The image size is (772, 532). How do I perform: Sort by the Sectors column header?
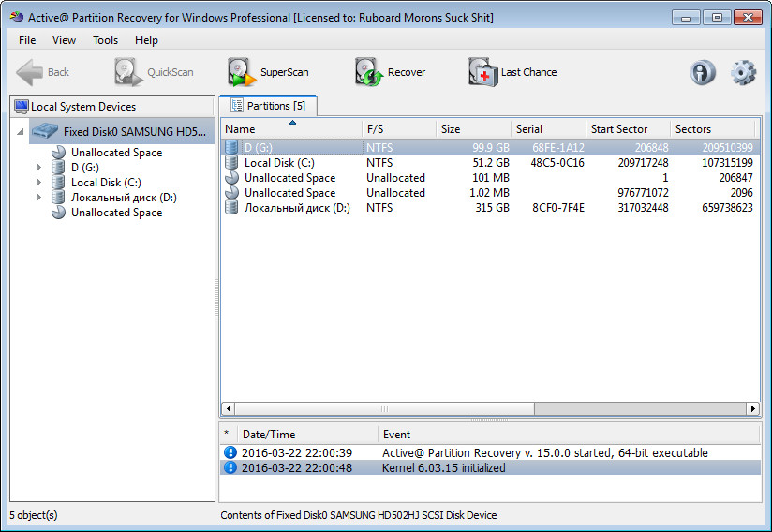click(x=712, y=129)
